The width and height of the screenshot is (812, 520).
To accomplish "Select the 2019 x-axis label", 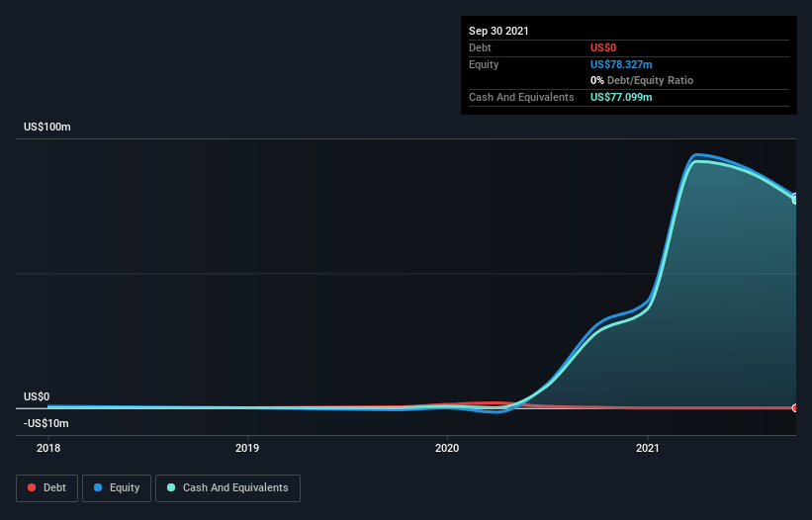I will 247,448.
